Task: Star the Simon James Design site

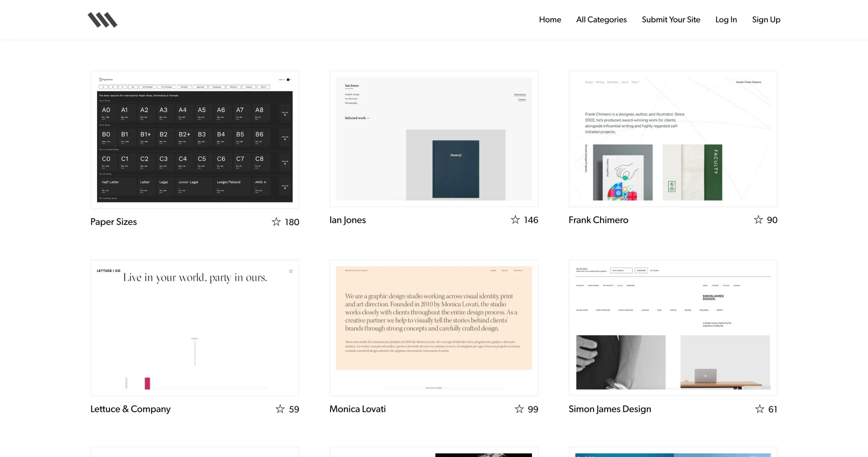Action: [x=760, y=409]
